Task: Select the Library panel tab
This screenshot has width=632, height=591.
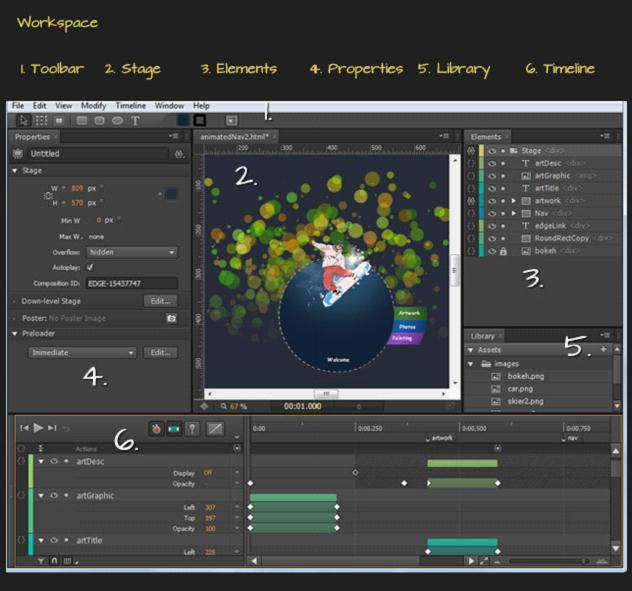Action: click(482, 336)
